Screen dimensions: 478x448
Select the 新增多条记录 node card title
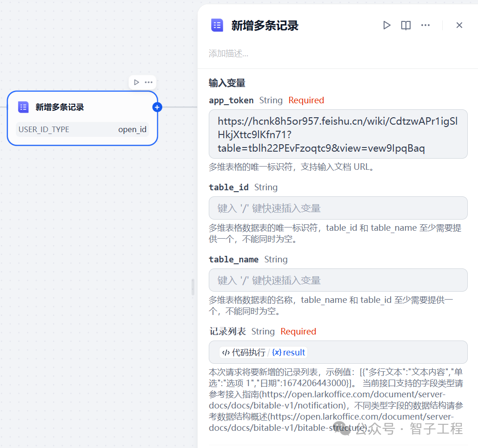[x=60, y=107]
